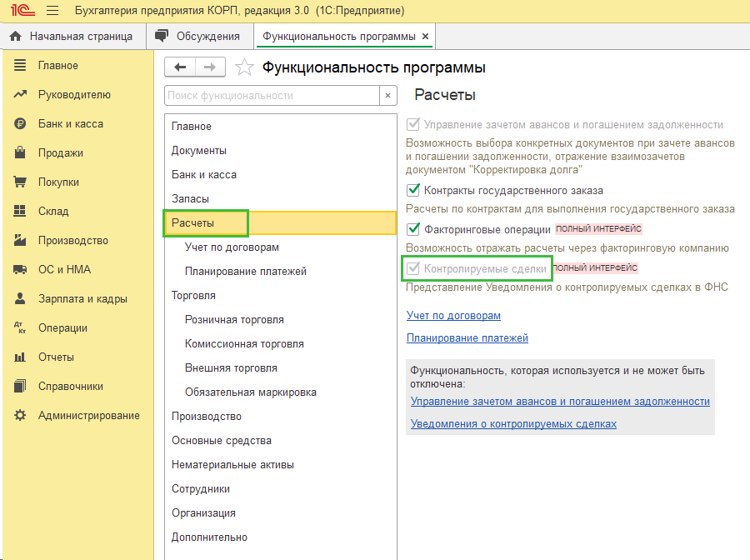This screenshot has height=560, width=750.
Task: Click the Операции Дт/Кт icon
Action: [x=20, y=327]
